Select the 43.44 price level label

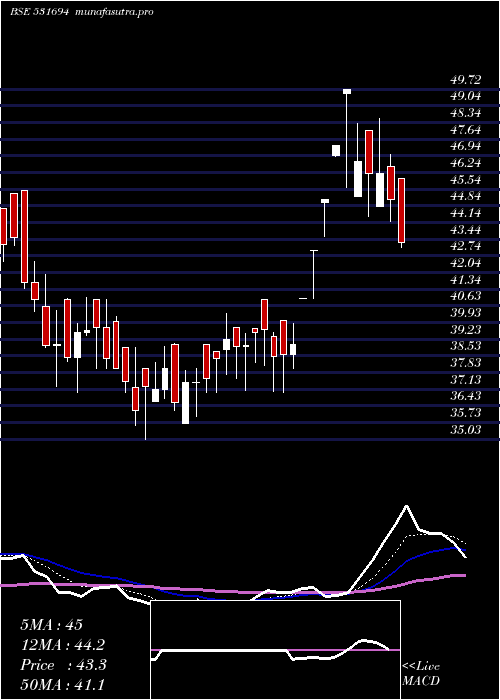[x=466, y=230]
